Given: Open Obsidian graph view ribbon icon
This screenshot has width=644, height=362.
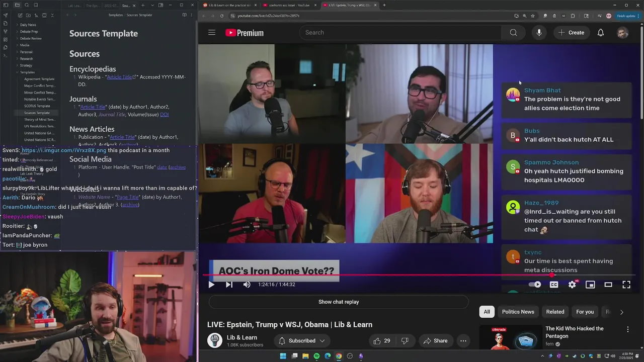Looking at the screenshot, I should 6,31.
